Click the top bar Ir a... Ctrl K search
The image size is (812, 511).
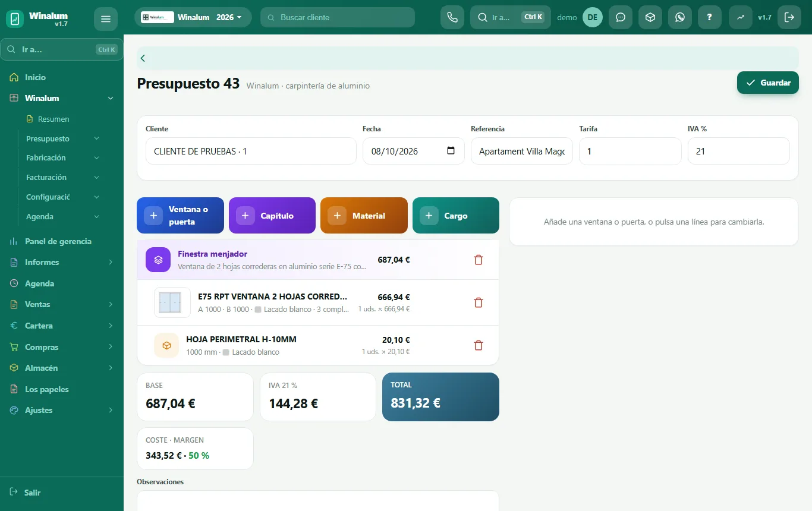(511, 17)
